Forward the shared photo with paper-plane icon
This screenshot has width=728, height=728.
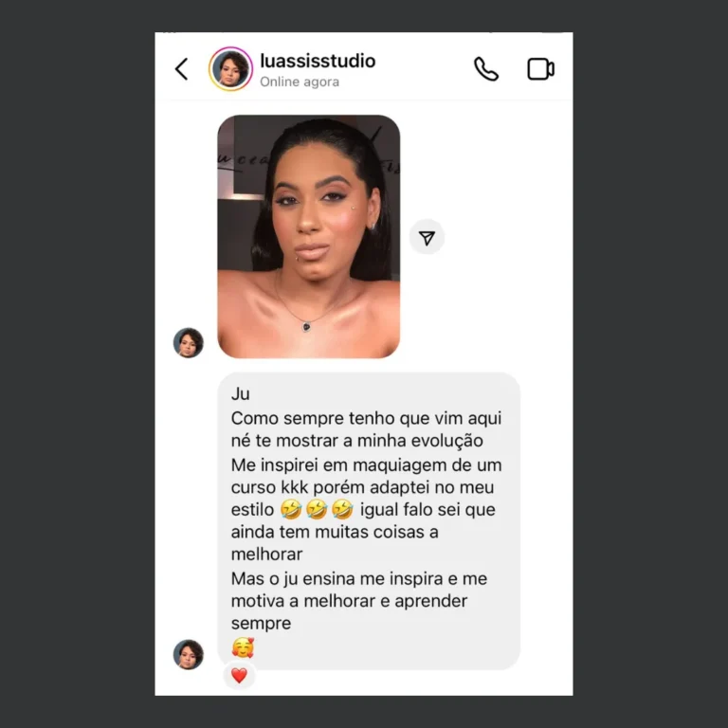[427, 237]
